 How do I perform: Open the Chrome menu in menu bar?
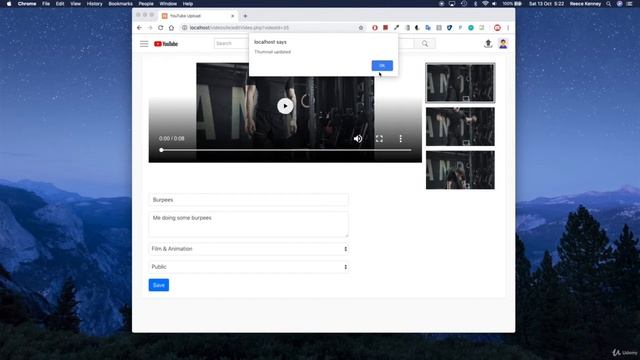coord(27,4)
